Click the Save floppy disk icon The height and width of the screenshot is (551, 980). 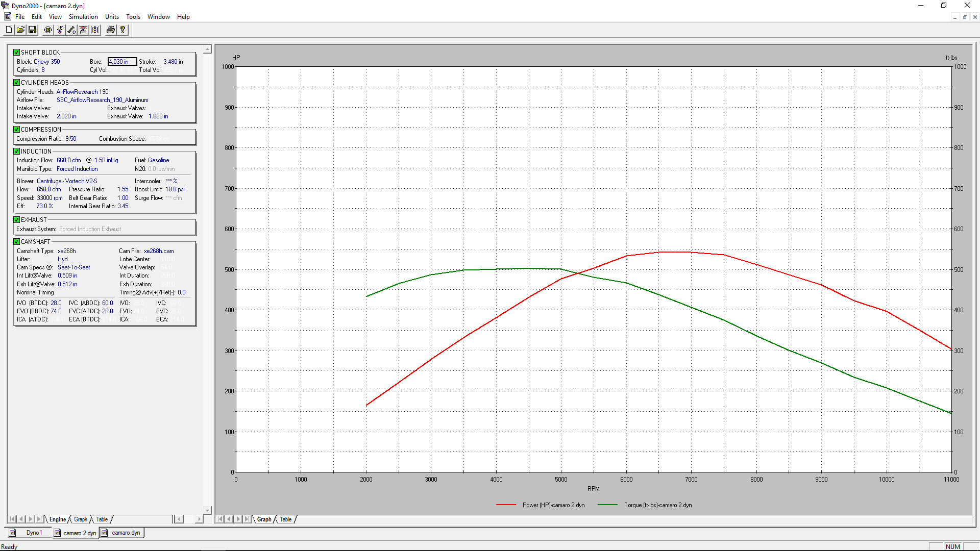point(32,30)
